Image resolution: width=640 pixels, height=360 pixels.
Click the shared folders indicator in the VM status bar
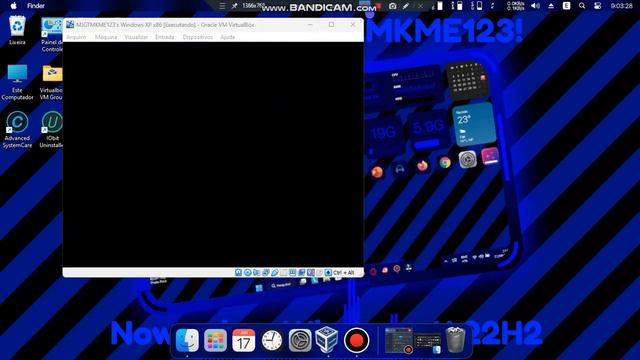284,272
